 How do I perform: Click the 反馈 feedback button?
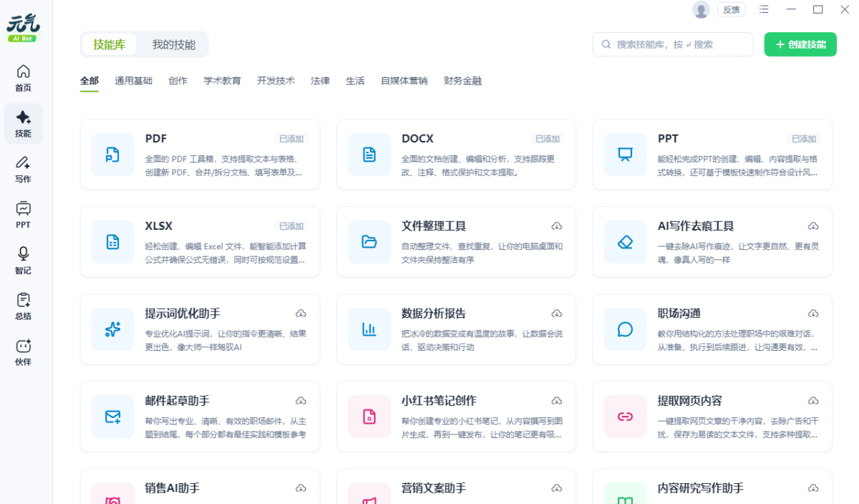(x=731, y=9)
